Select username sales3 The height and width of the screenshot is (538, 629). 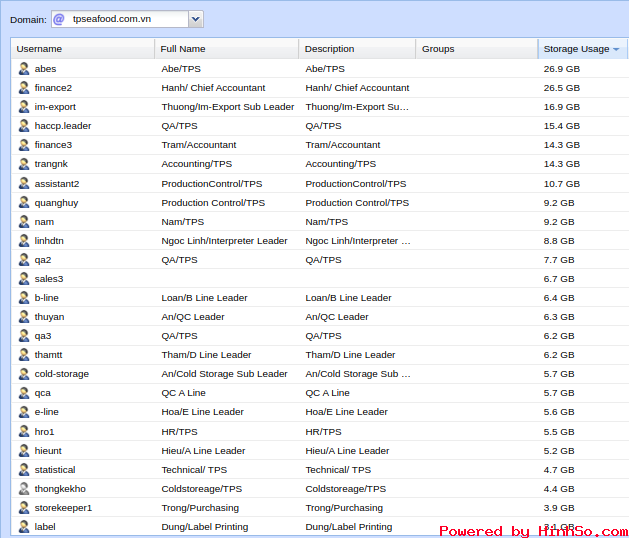(49, 278)
